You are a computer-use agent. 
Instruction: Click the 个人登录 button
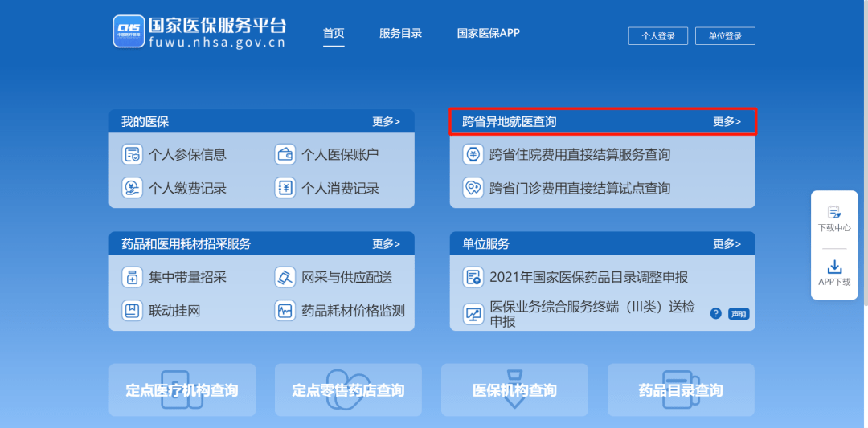pyautogui.click(x=658, y=36)
